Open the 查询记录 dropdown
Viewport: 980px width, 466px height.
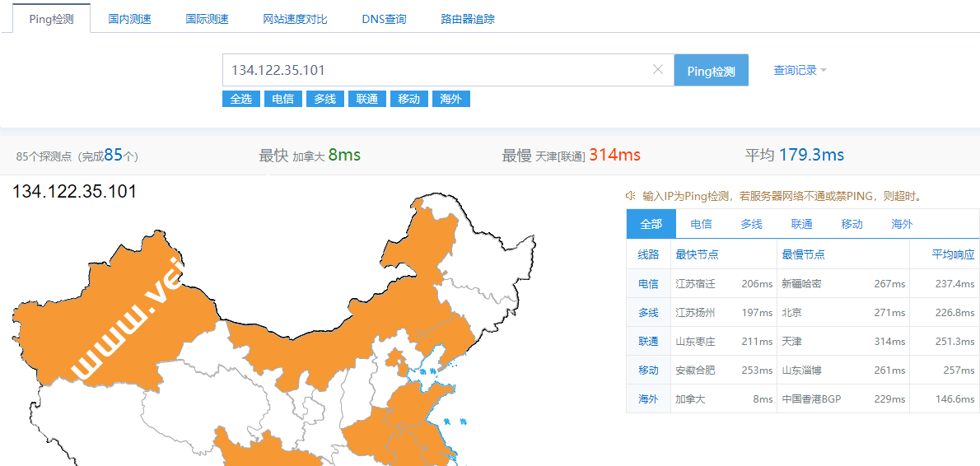pos(800,70)
